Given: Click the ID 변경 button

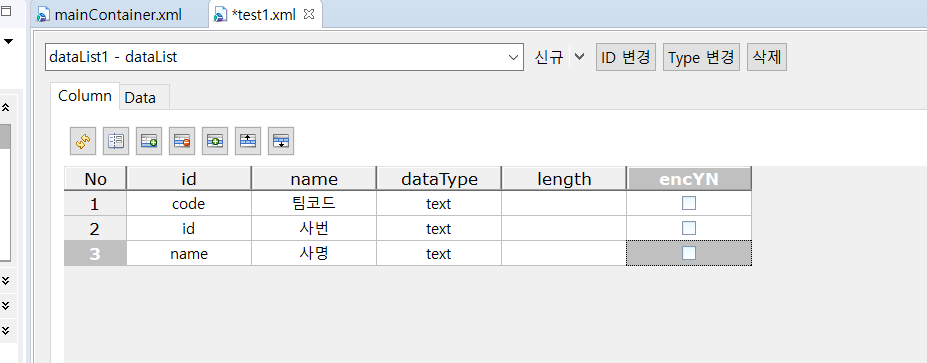Looking at the screenshot, I should point(626,57).
